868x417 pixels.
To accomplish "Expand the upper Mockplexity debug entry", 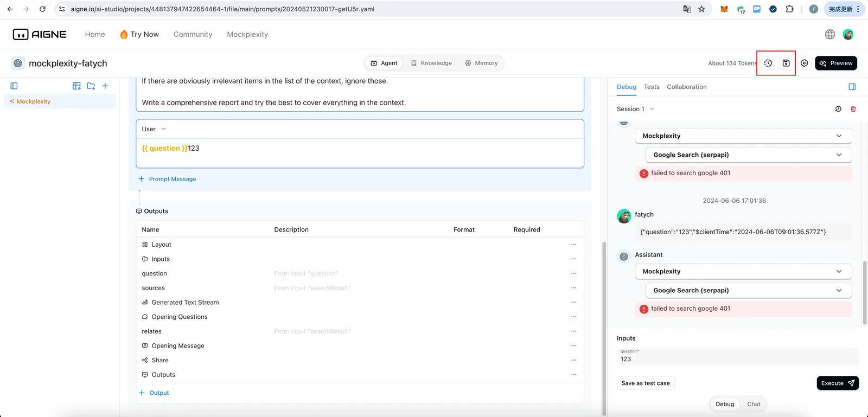I will (743, 136).
